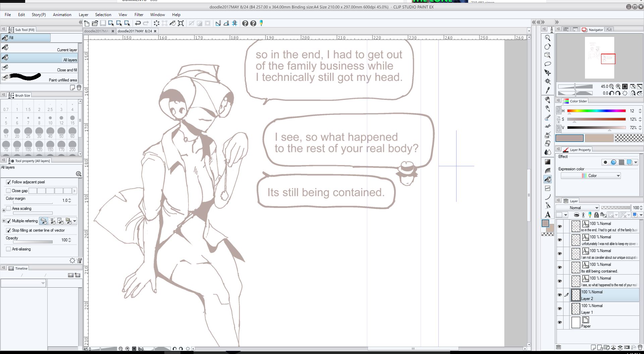This screenshot has height=354, width=644.
Task: Select the Text tool
Action: tap(547, 214)
